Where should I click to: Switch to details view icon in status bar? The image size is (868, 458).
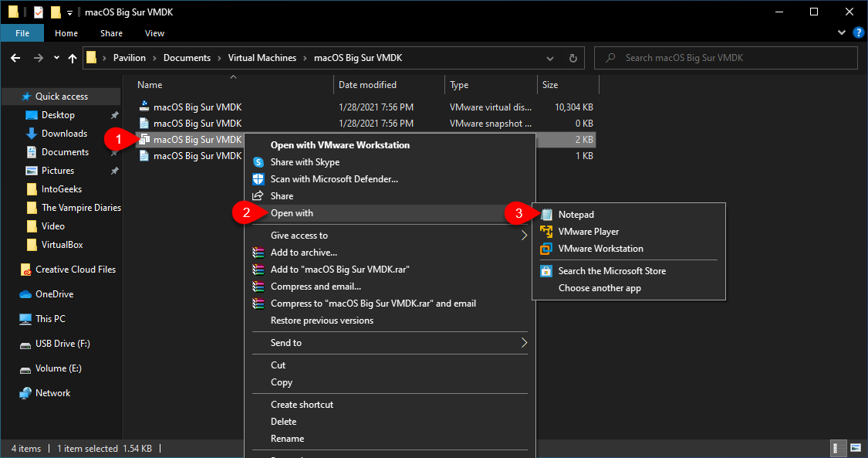pos(839,448)
